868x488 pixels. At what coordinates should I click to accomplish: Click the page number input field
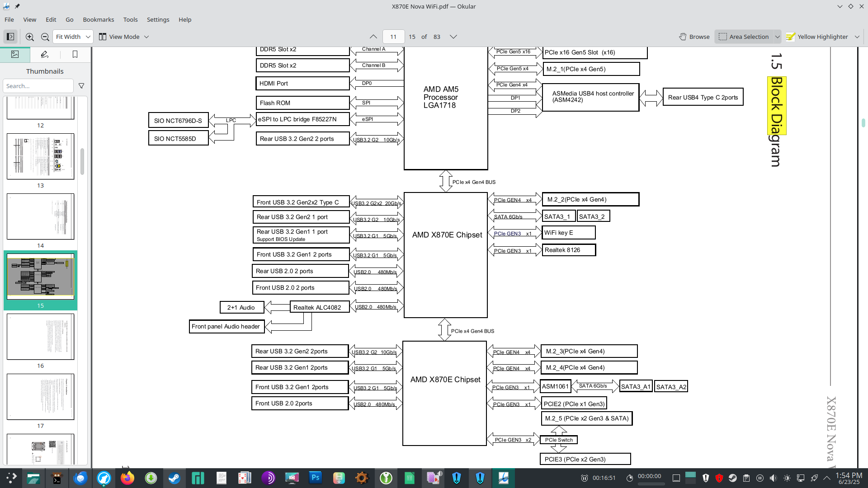click(x=393, y=37)
